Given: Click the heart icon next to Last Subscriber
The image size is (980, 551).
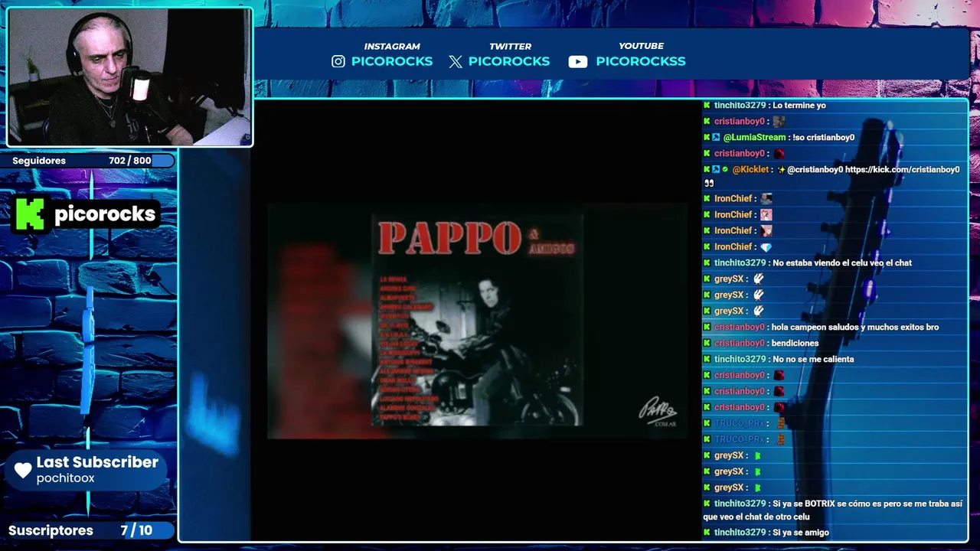Looking at the screenshot, I should 23,470.
